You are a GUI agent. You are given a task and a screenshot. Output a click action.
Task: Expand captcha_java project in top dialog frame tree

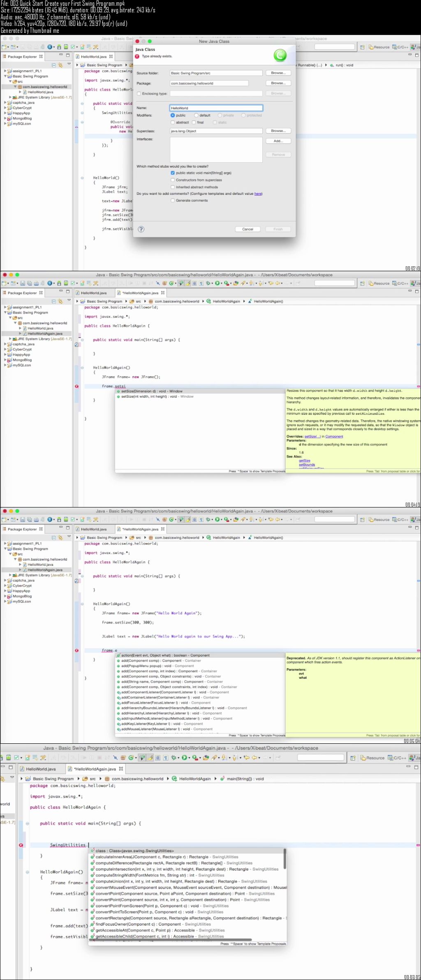(x=5, y=103)
